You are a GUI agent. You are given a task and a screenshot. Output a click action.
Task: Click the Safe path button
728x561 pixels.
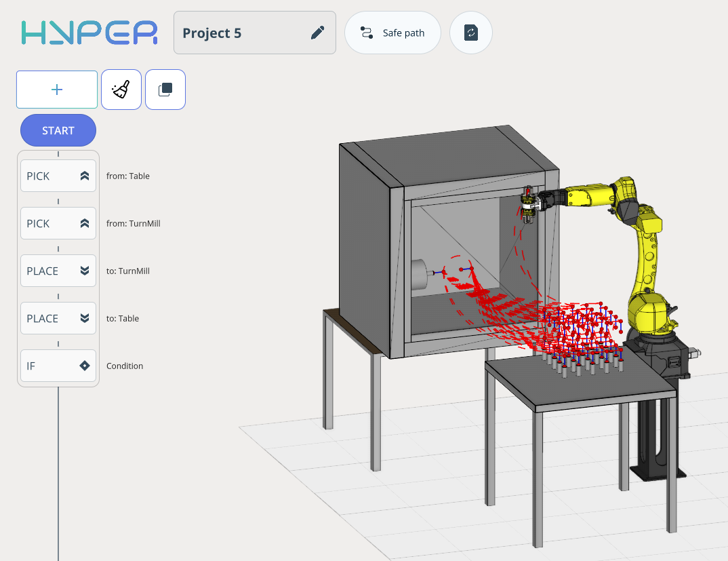(393, 33)
